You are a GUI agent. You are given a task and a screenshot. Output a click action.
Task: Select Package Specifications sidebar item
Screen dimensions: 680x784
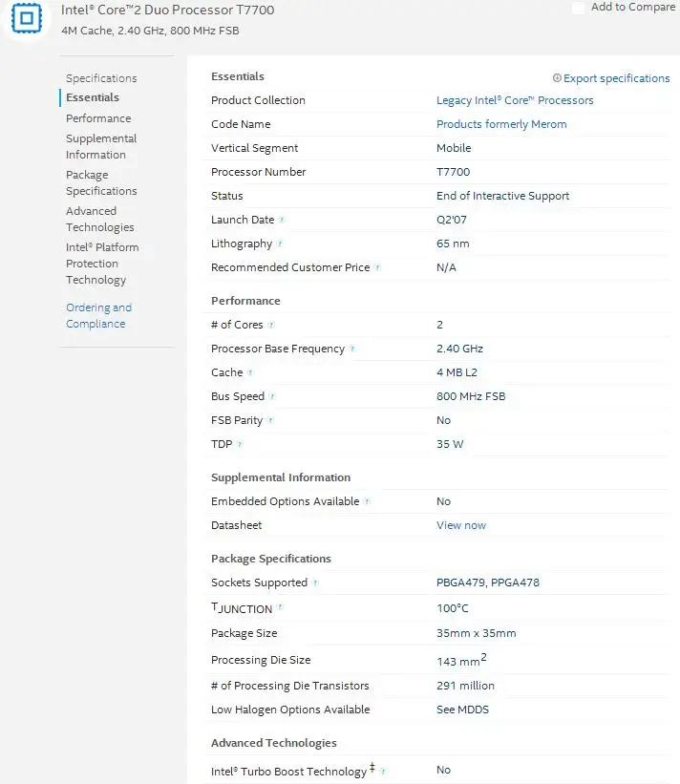(x=101, y=183)
